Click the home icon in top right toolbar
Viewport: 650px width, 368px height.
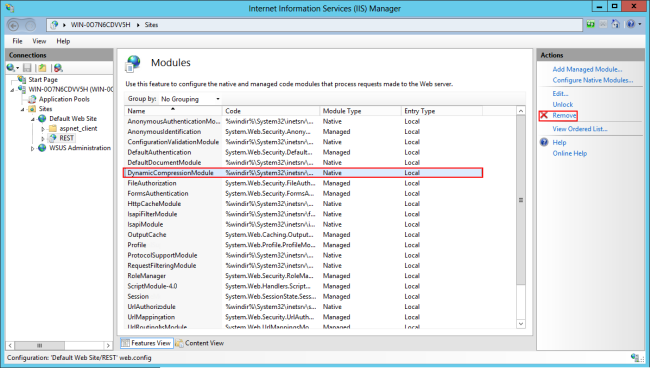(616, 24)
